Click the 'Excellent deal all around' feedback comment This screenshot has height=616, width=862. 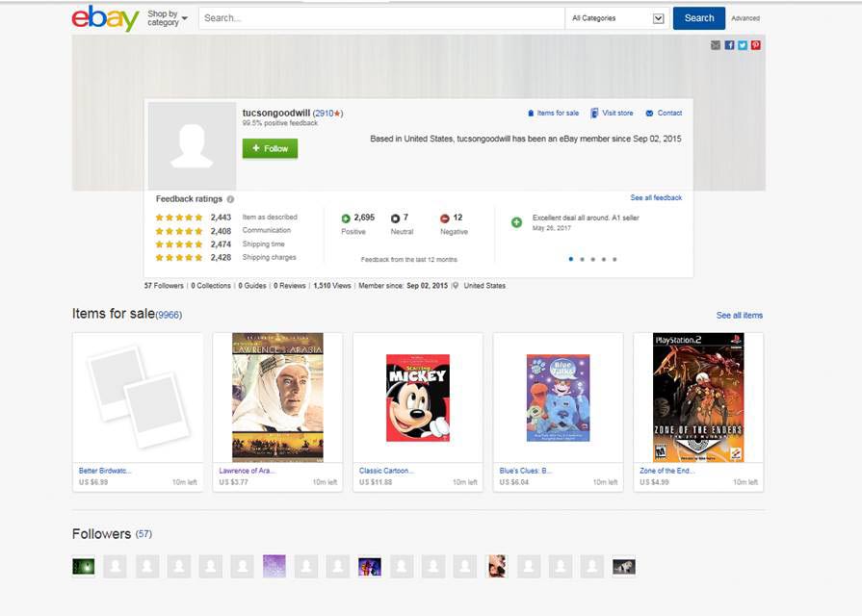[x=586, y=218]
